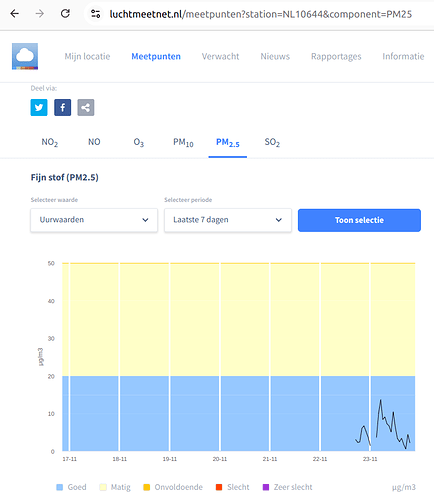Viewport: 434px width, 500px height.
Task: Click the Toon selectie button
Action: (359, 220)
